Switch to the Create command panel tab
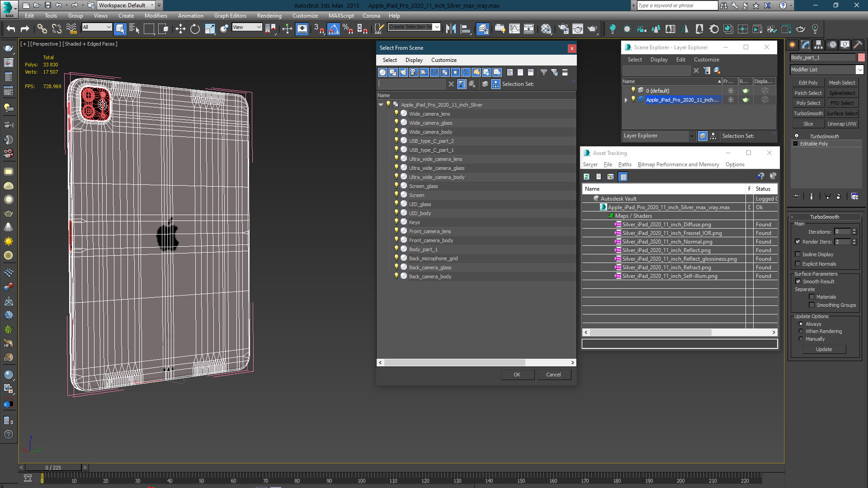This screenshot has width=868, height=488. click(x=792, y=44)
